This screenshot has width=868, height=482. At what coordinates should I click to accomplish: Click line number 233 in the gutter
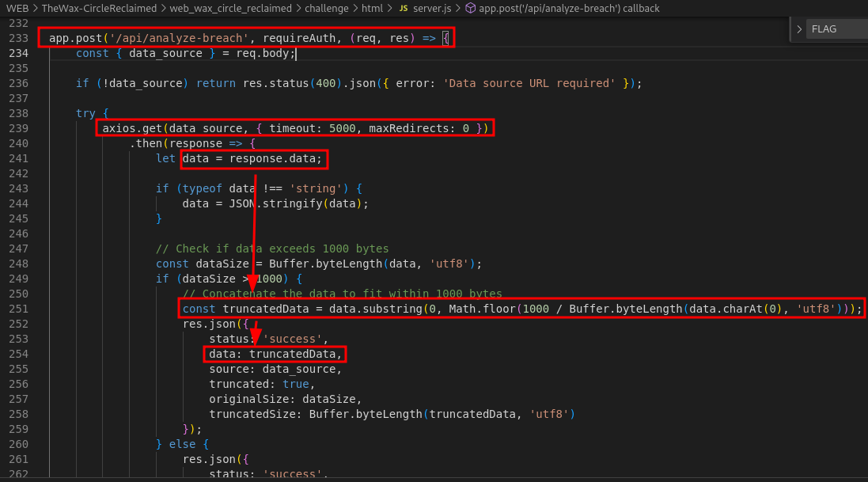(18, 38)
